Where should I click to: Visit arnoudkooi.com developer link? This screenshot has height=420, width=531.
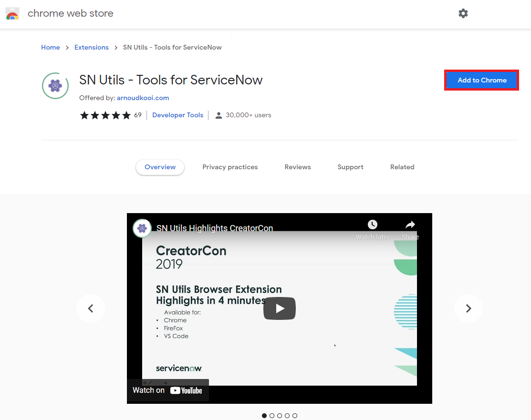pyautogui.click(x=143, y=98)
